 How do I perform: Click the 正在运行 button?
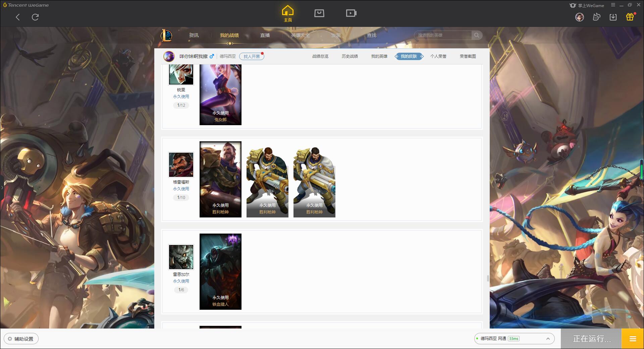(x=591, y=339)
